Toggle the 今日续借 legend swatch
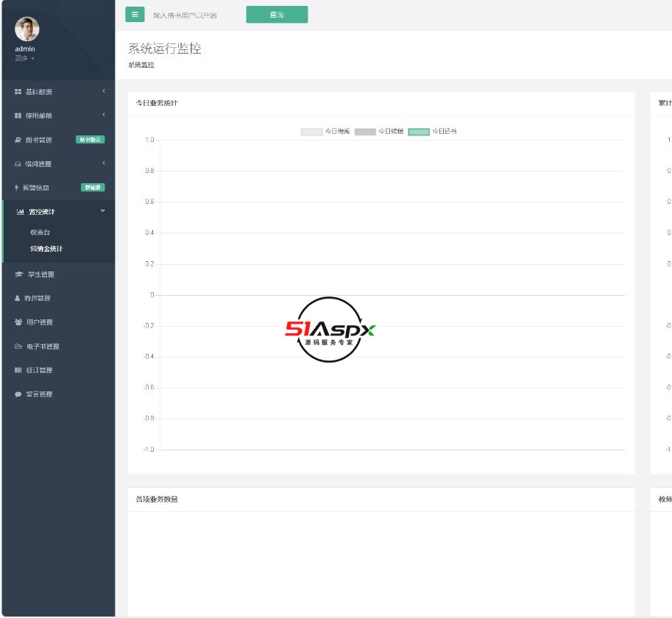Image resolution: width=672 pixels, height=618 pixels. (365, 132)
